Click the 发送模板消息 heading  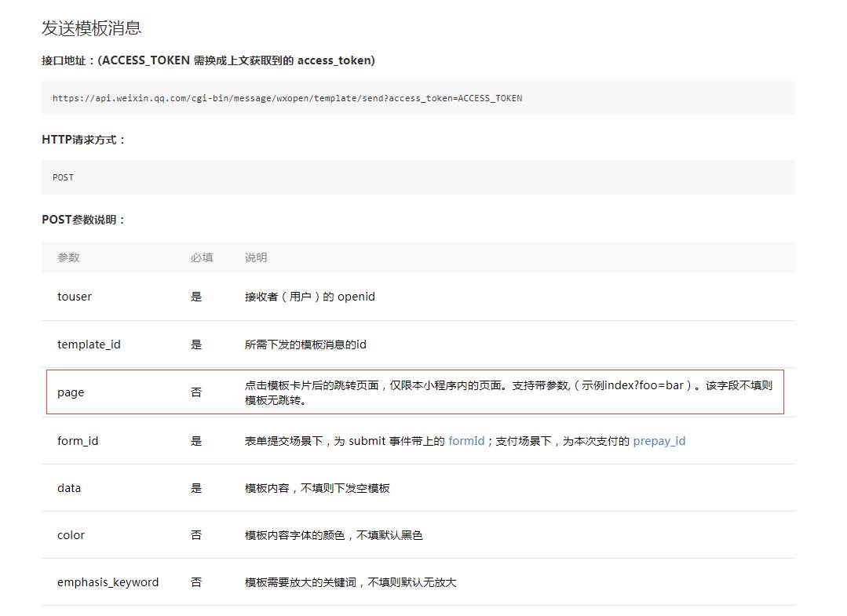91,28
